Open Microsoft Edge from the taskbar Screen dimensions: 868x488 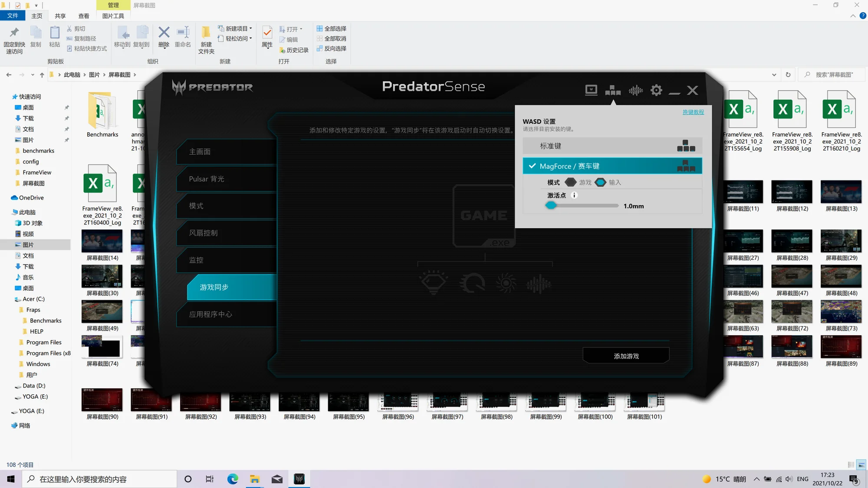(x=233, y=479)
